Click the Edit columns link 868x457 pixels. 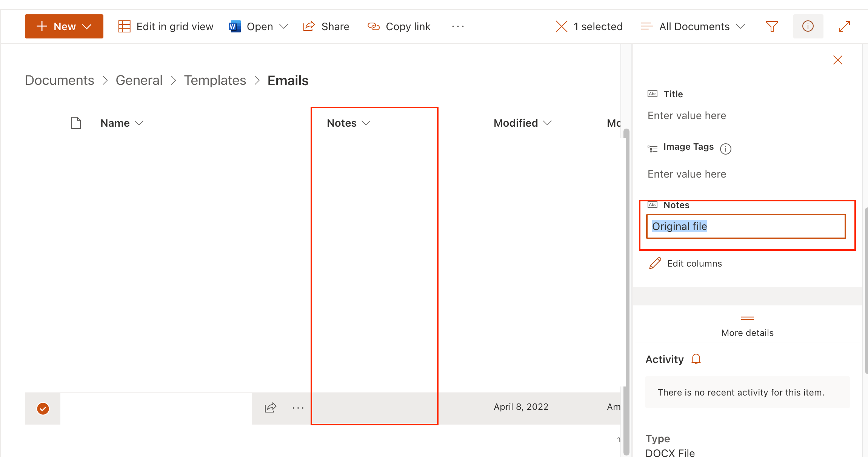694,263
